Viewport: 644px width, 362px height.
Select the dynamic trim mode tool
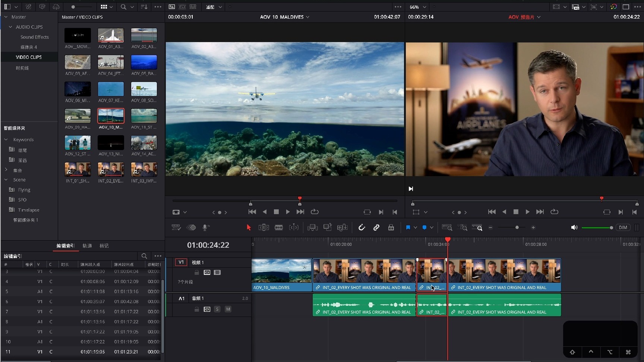(294, 228)
